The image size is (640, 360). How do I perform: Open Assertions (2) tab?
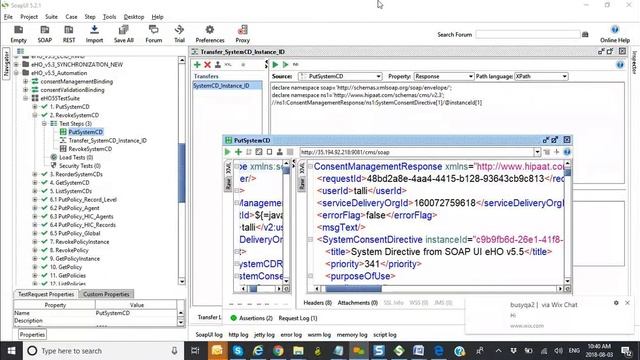coord(251,318)
